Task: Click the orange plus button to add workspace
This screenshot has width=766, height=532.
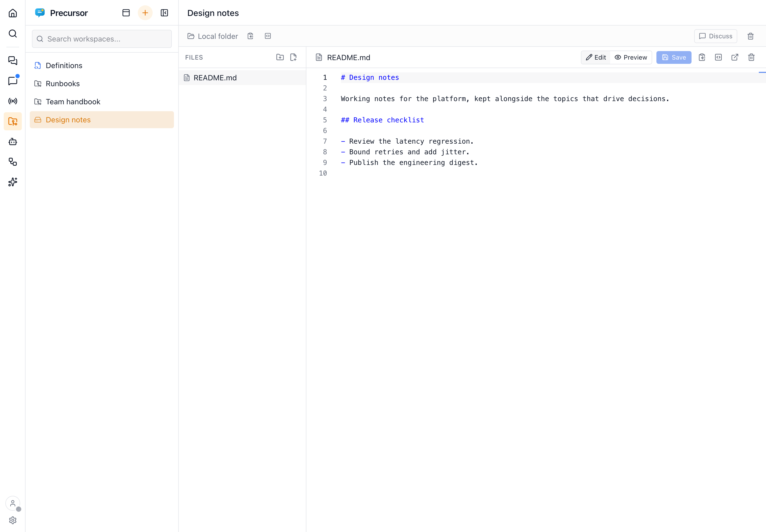Action: pyautogui.click(x=145, y=13)
